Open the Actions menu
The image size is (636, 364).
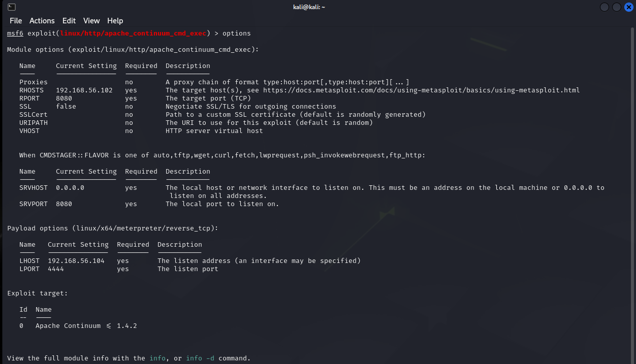pyautogui.click(x=42, y=21)
